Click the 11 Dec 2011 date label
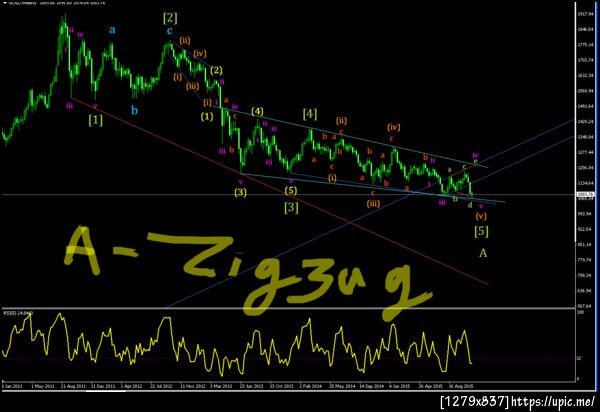 coord(103,386)
